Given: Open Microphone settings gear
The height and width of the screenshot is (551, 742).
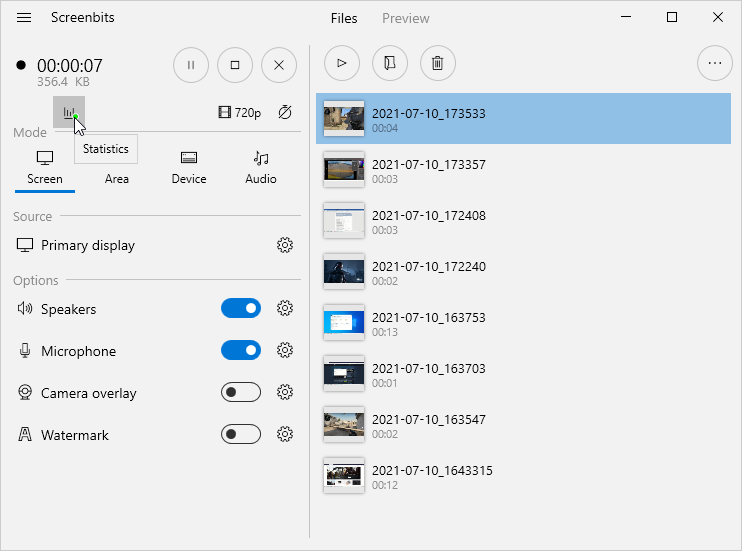Looking at the screenshot, I should tap(285, 350).
